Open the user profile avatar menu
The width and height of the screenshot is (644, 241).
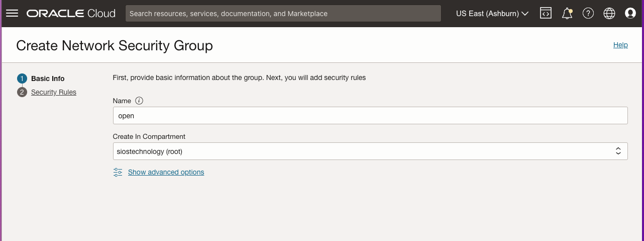pos(630,14)
